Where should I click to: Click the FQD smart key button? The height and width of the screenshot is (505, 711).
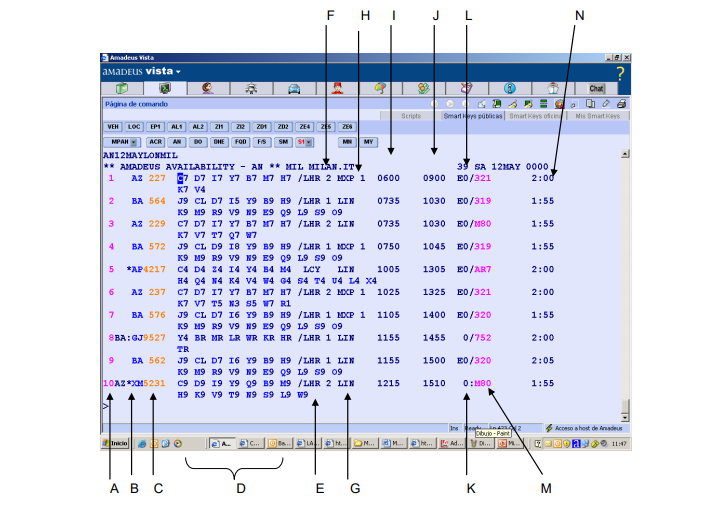(x=241, y=142)
